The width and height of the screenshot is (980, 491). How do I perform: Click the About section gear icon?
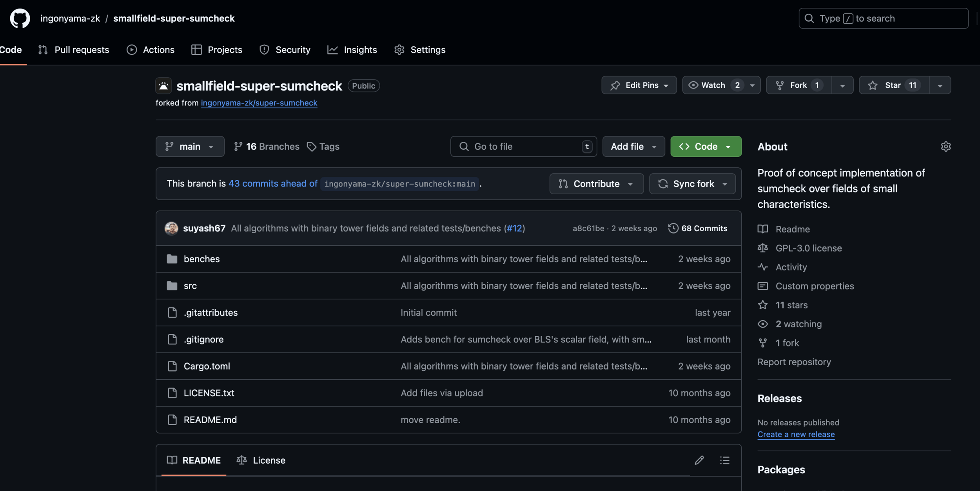tap(946, 147)
